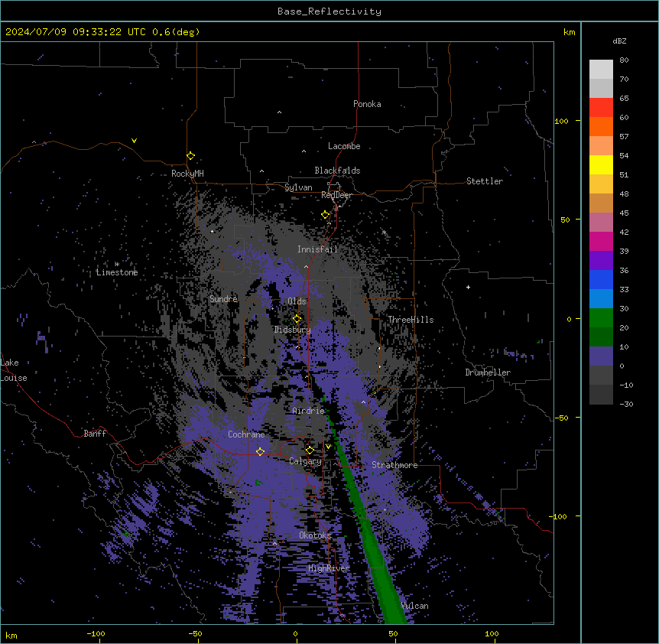
Task: Select the red 65 dBZ color swatch
Action: click(x=601, y=107)
